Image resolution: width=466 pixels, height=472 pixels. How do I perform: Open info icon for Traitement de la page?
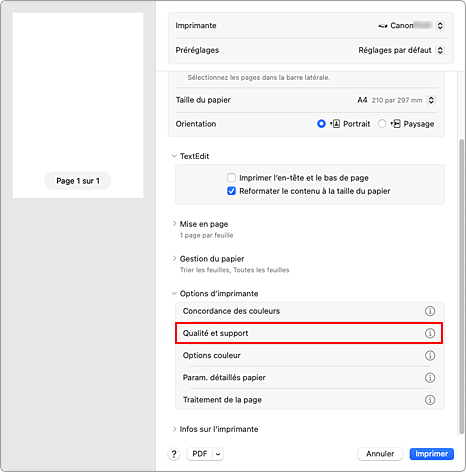(x=430, y=400)
